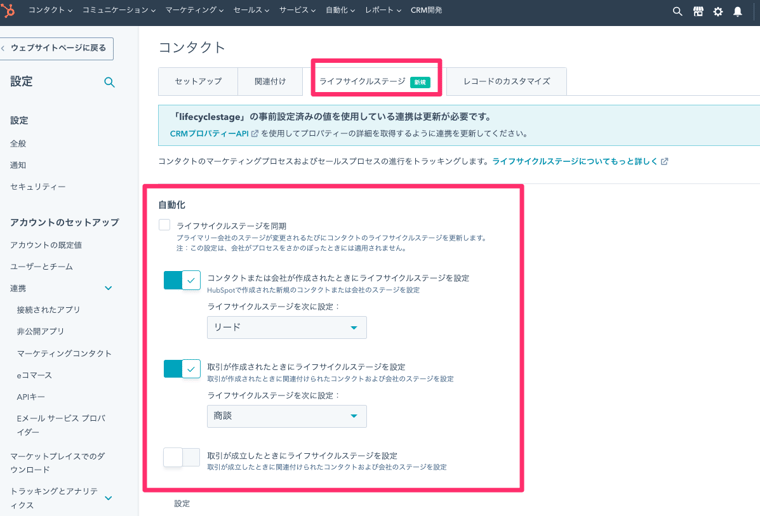Open ライフサイクルステージについてもっと詳しく link
Screen dimensions: 760x516
pos(575,161)
